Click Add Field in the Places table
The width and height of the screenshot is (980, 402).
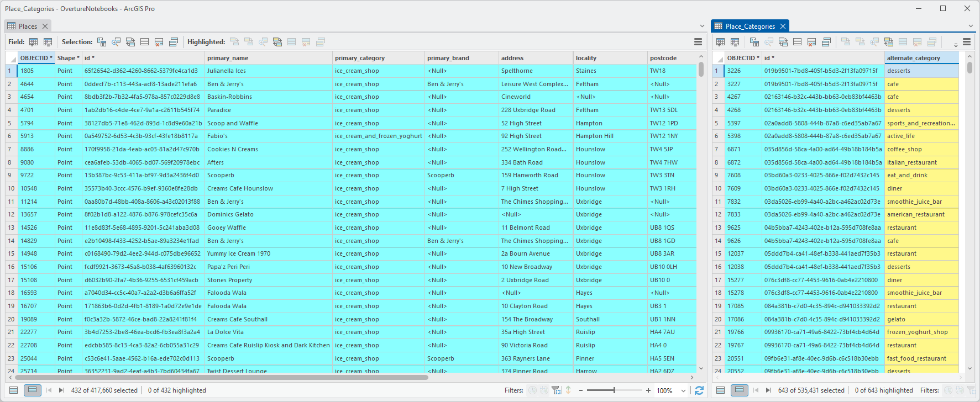click(34, 42)
